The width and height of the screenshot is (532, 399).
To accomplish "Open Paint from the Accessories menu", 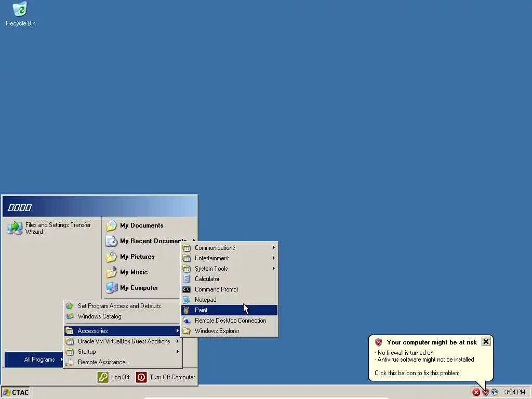I will pos(230,310).
